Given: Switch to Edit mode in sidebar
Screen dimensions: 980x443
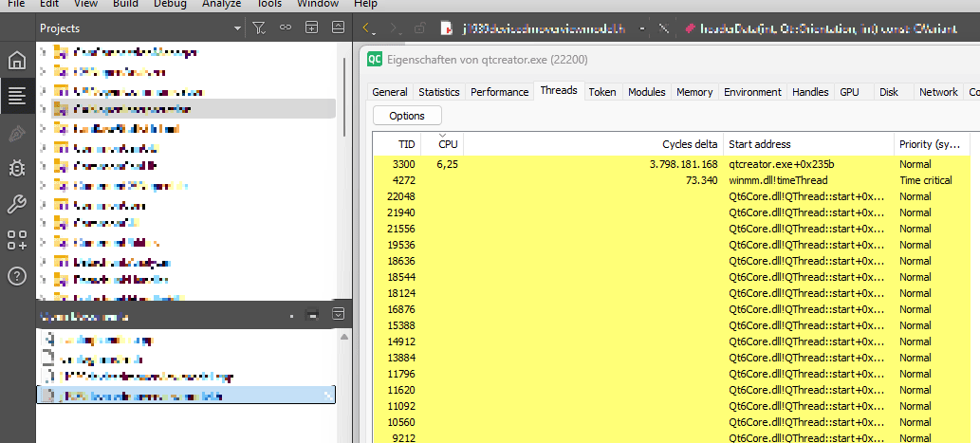Looking at the screenshot, I should click(x=16, y=95).
